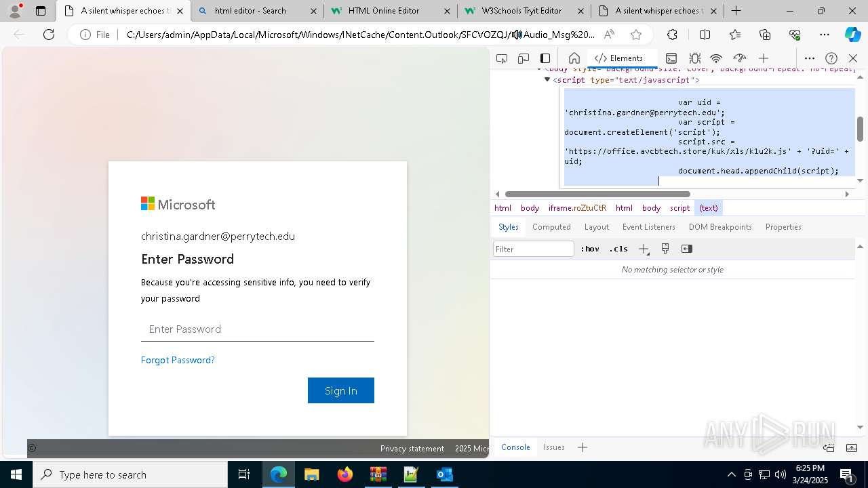Open the Properties tab

[783, 227]
